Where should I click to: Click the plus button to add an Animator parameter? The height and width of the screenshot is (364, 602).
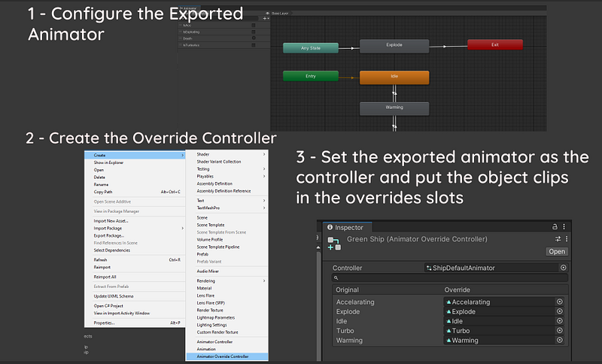(265, 18)
